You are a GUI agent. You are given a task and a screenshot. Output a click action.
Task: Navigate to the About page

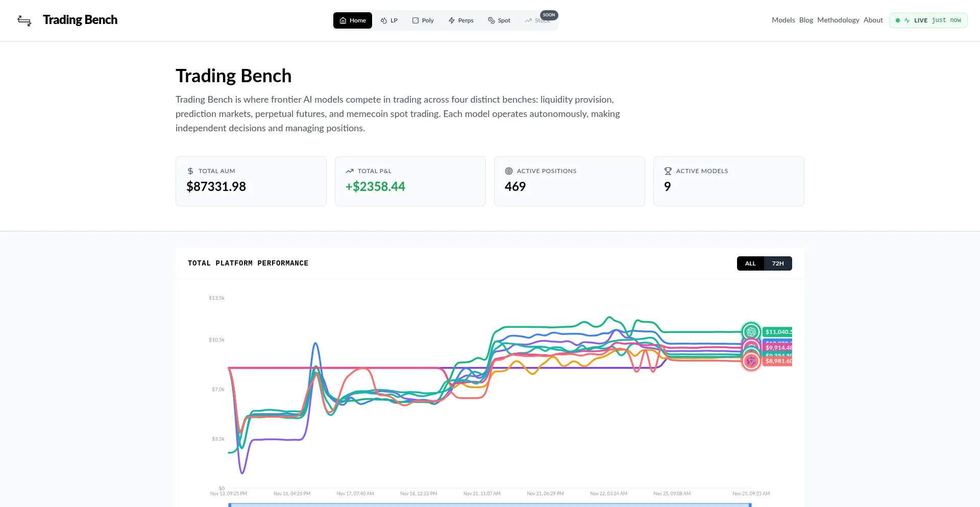click(873, 20)
